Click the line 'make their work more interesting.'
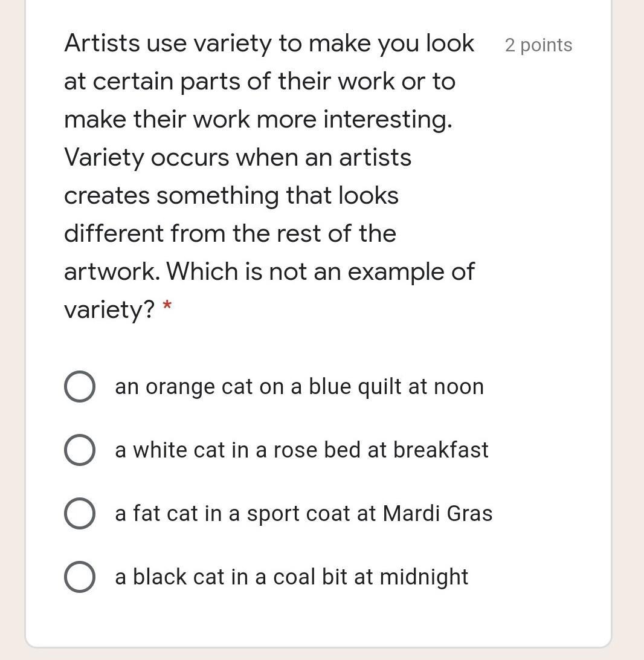Viewport: 644px width, 660px height. tap(258, 120)
